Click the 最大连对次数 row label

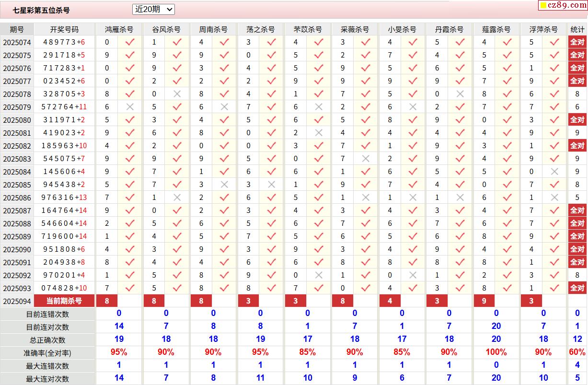coord(47,379)
